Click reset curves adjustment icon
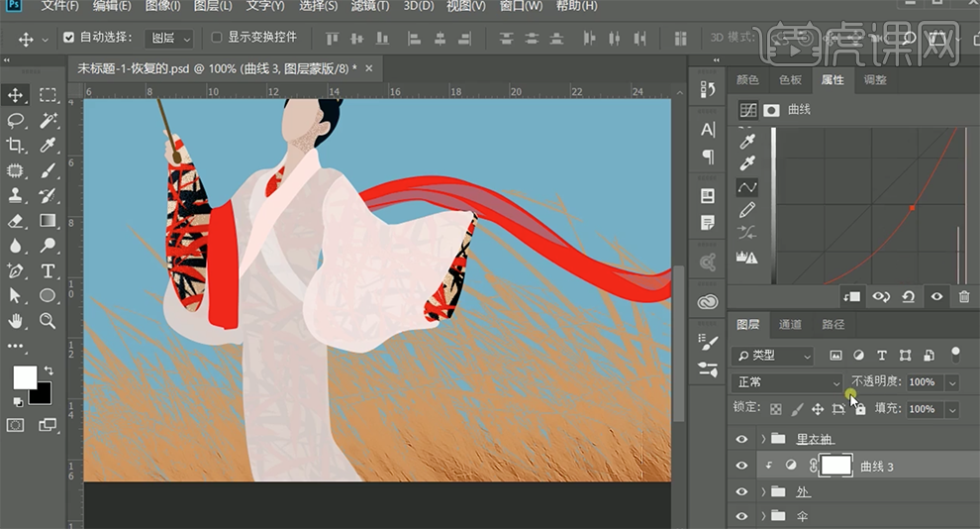This screenshot has width=980, height=529. coord(908,296)
